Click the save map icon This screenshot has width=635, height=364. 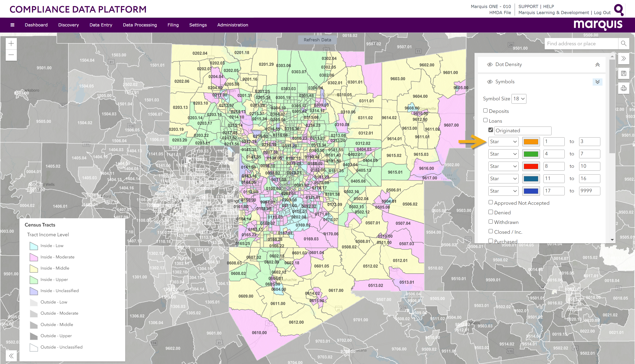623,73
